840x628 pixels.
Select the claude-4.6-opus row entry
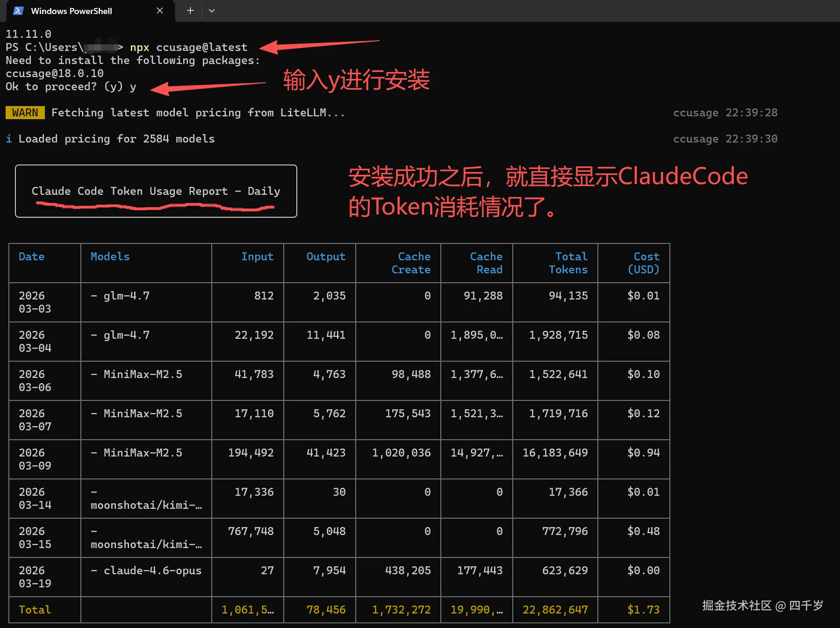pyautogui.click(x=147, y=570)
